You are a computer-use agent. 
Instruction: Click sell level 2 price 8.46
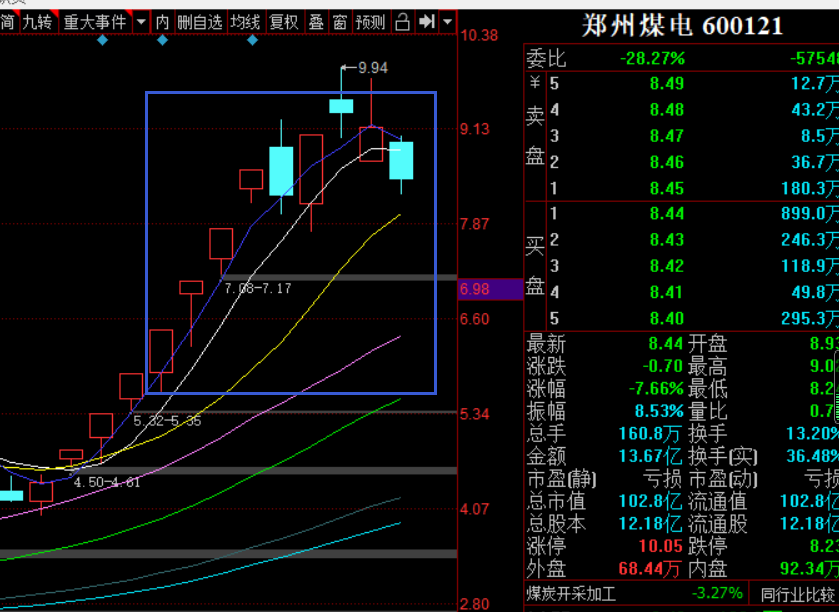(667, 162)
